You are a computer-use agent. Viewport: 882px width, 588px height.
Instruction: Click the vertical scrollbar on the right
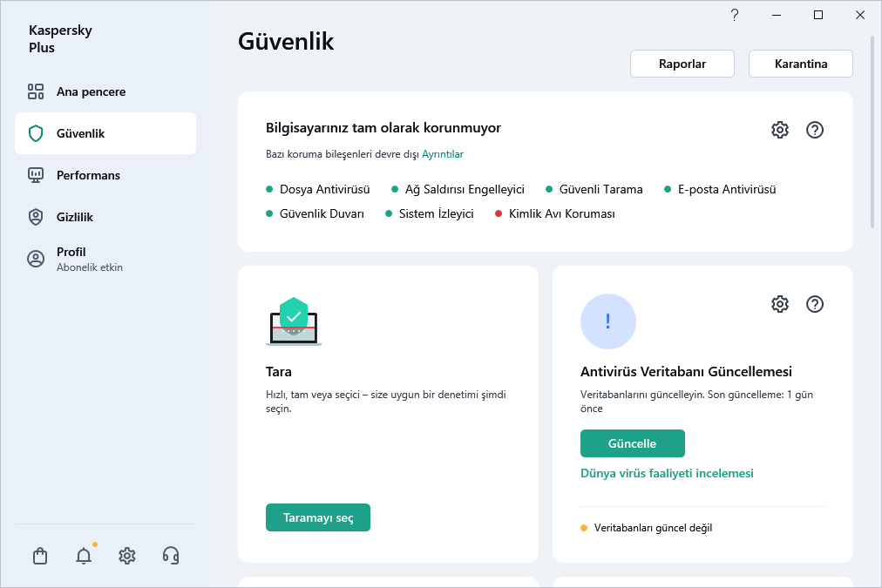pyautogui.click(x=872, y=131)
